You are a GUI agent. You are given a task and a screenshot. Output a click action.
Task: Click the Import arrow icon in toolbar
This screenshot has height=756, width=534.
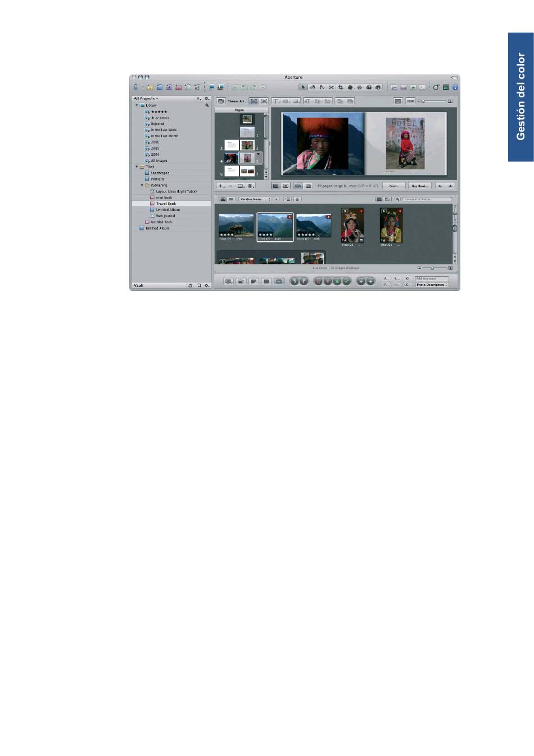point(135,87)
